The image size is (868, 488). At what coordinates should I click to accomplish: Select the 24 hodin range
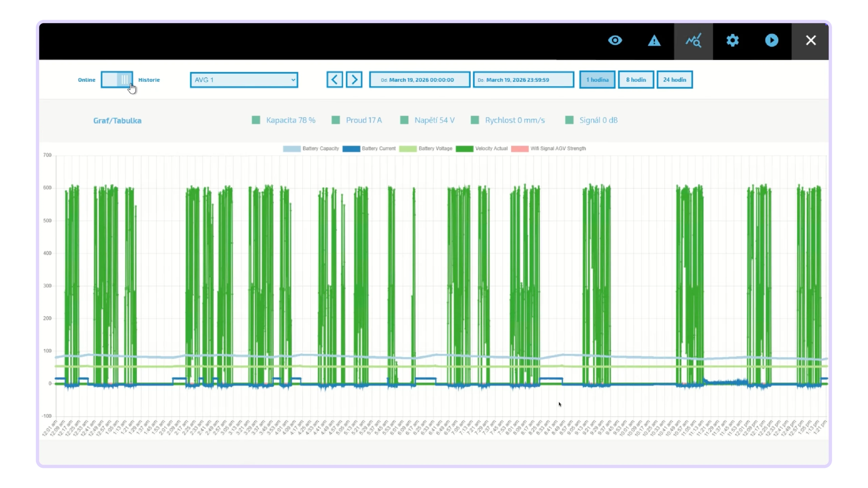point(674,80)
